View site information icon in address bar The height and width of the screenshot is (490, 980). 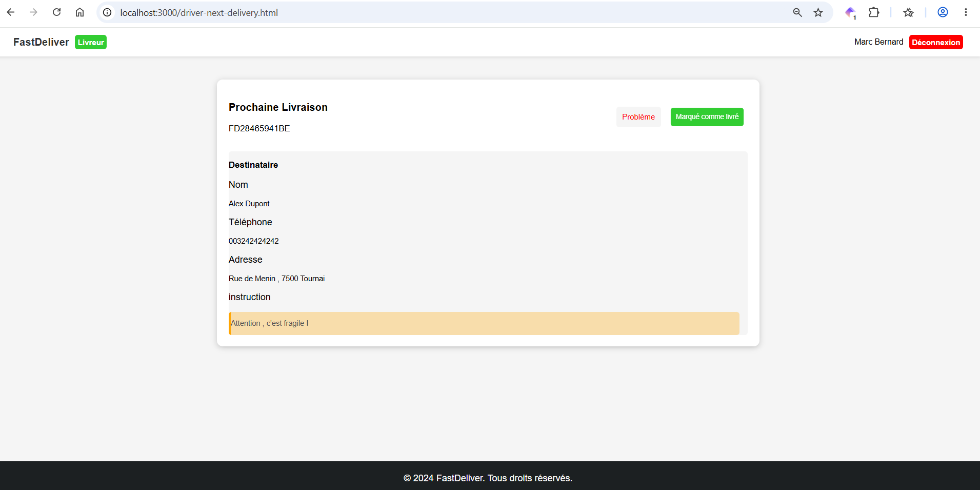[107, 12]
